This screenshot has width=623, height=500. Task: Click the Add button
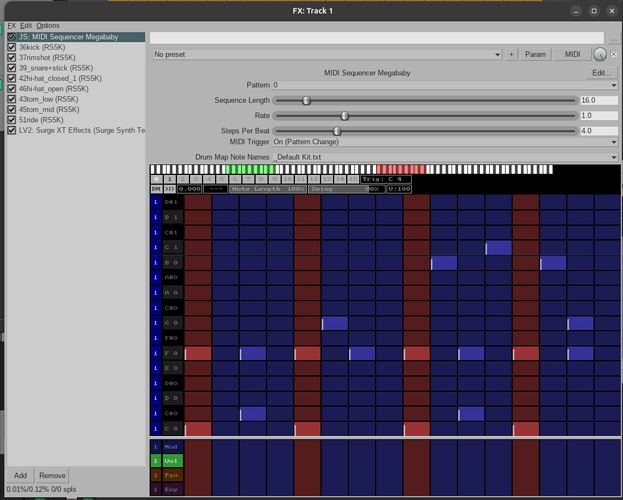point(20,476)
